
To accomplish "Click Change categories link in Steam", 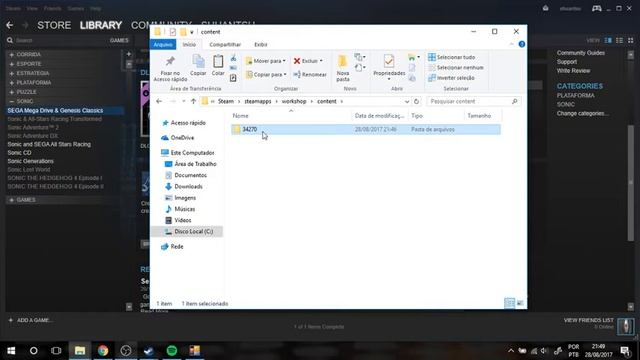I will [x=582, y=113].
